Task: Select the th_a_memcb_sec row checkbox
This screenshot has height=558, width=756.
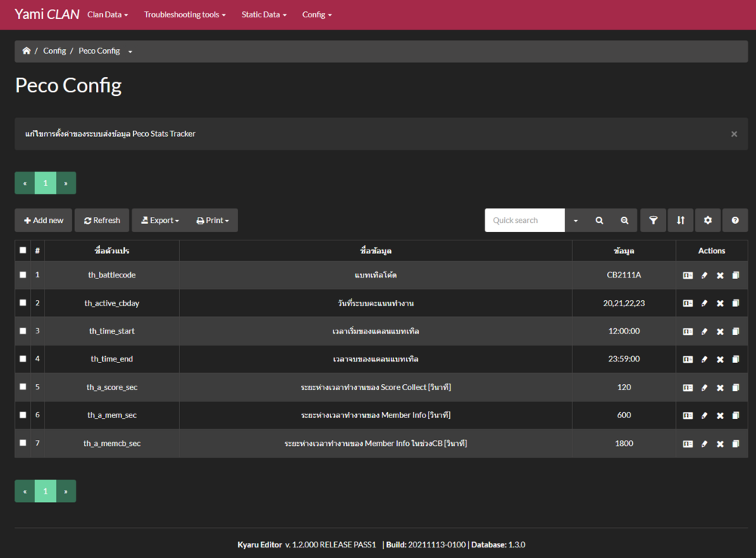Action: 23,443
